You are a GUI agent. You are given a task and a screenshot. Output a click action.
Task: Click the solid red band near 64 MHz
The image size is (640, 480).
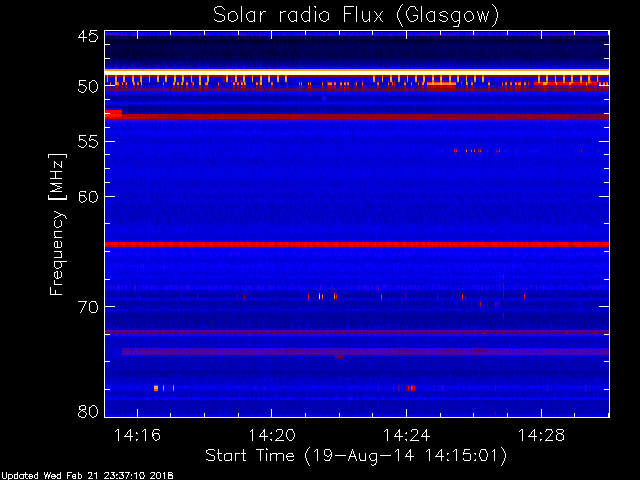(x=357, y=245)
